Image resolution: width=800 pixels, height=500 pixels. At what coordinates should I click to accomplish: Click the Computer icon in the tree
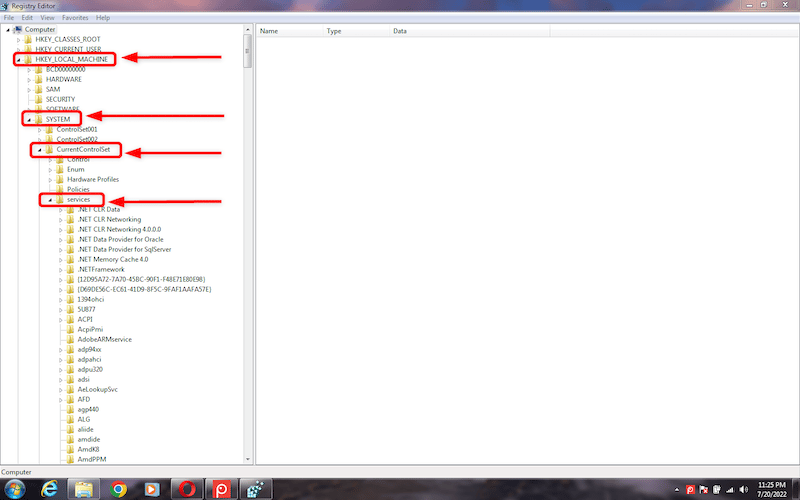click(x=18, y=29)
